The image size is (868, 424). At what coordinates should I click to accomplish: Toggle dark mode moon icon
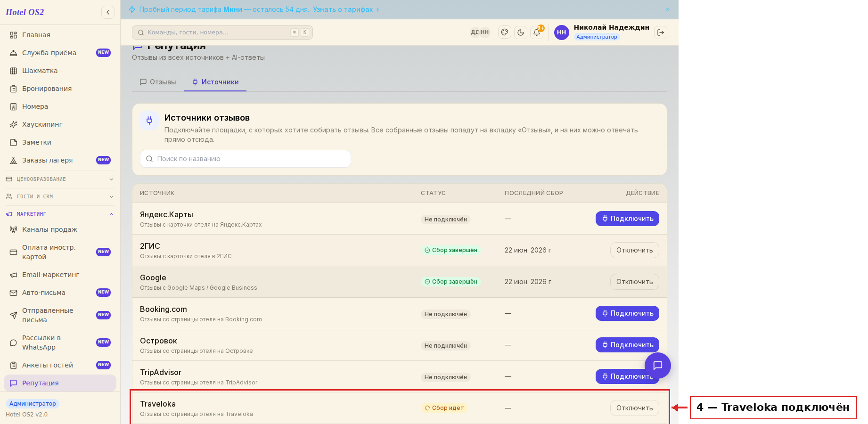[521, 33]
